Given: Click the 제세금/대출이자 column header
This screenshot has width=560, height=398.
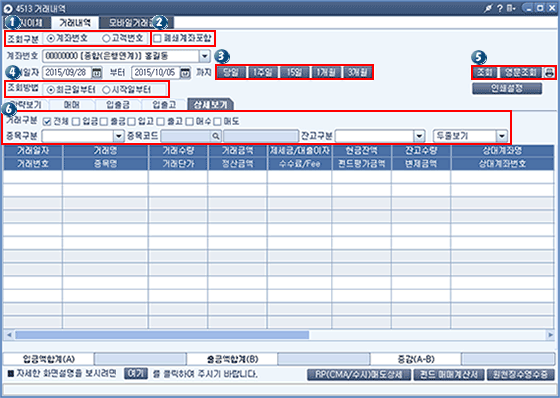Looking at the screenshot, I should tap(299, 150).
